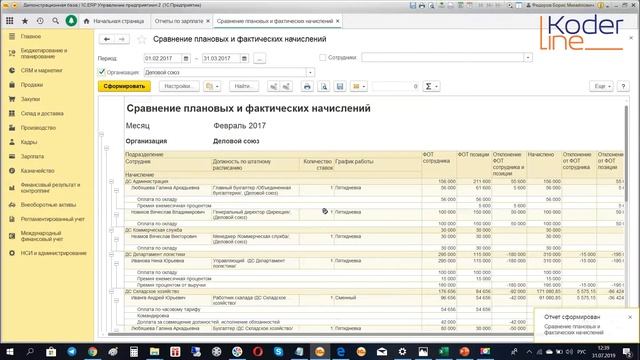
Task: Select Иванова Нина Юрьевна row
Action: point(157,261)
